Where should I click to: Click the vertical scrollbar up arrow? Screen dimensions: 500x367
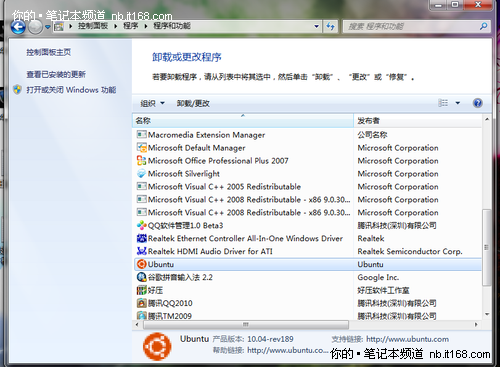pyautogui.click(x=487, y=119)
